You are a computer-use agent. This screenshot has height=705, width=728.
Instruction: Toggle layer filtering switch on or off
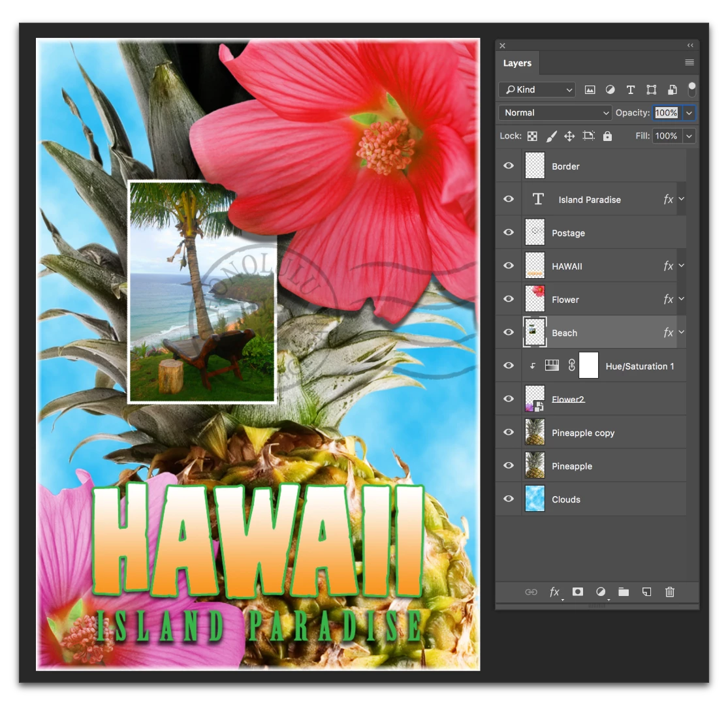click(692, 89)
